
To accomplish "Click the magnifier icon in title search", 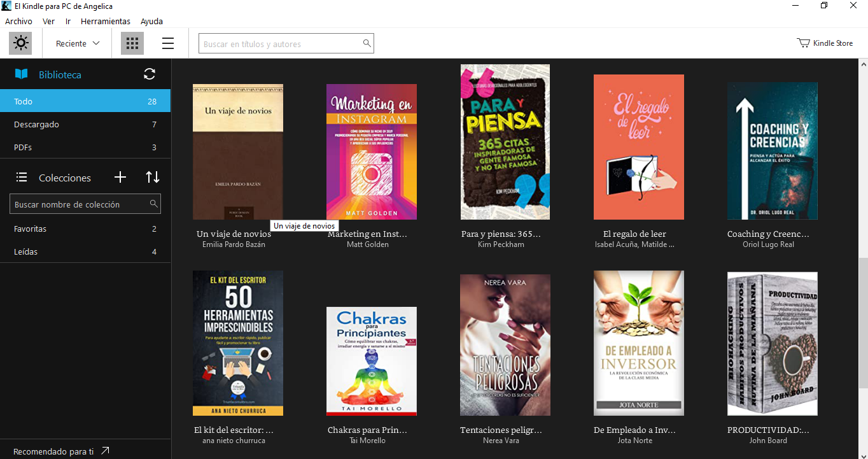I will [x=367, y=43].
